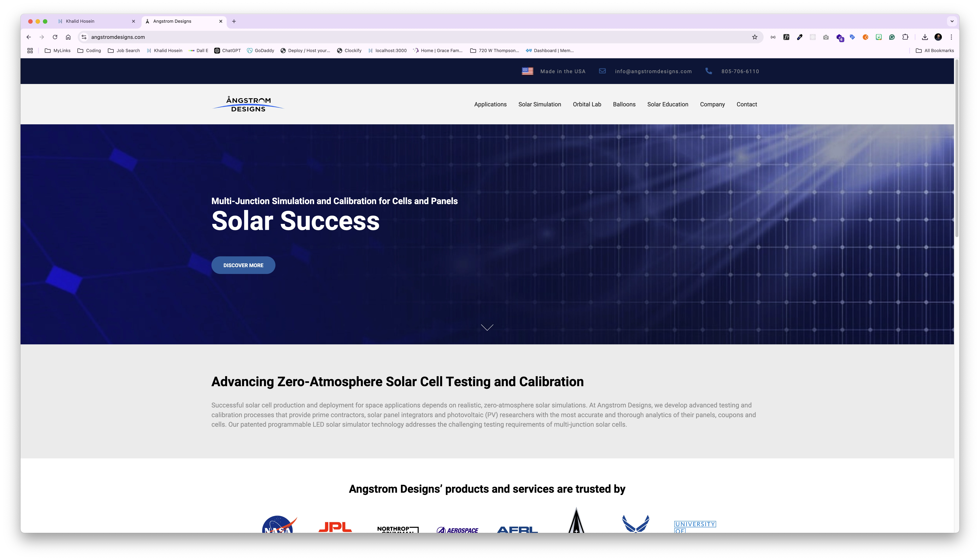This screenshot has height=560, width=980.
Task: Click the home icon in toolbar
Action: pyautogui.click(x=68, y=37)
